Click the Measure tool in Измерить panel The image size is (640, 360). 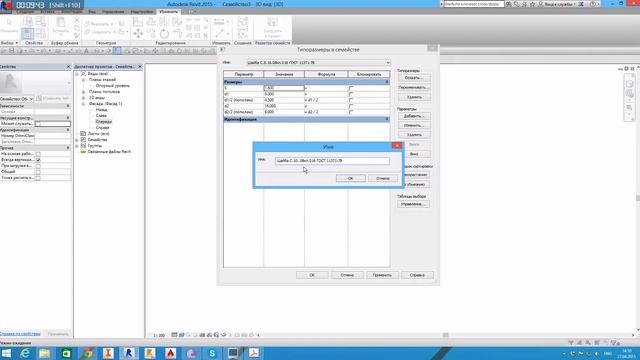pos(219,22)
